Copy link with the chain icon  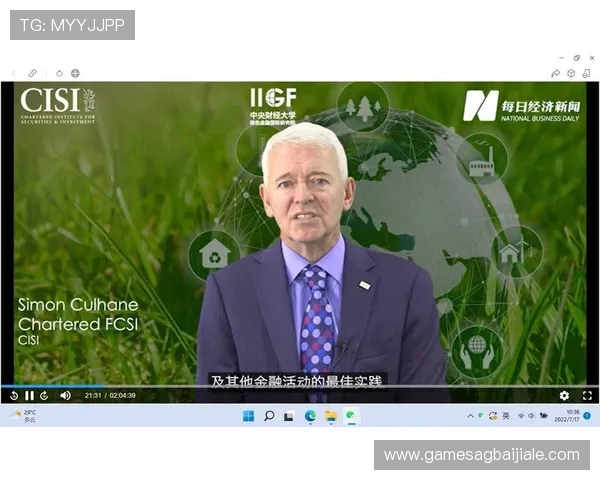[32, 73]
